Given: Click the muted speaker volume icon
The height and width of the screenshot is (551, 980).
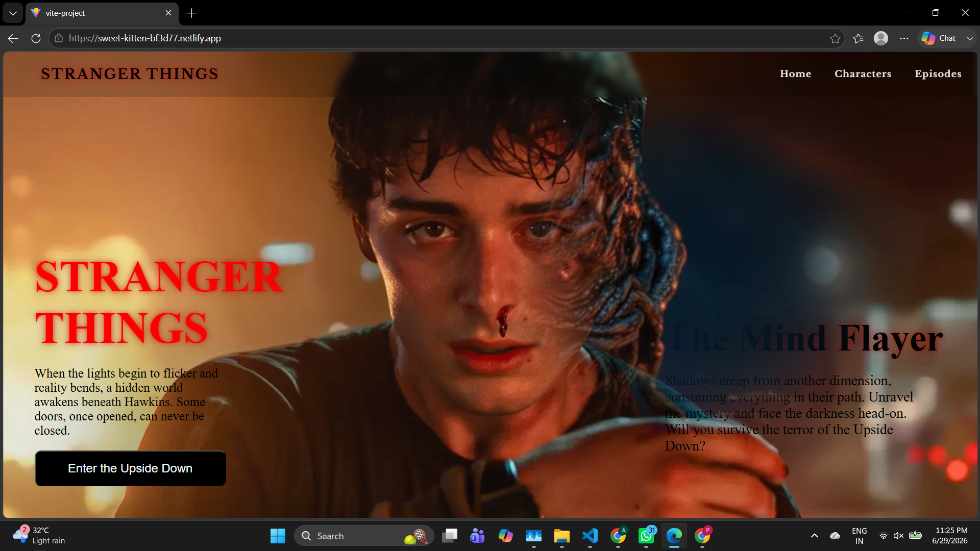Looking at the screenshot, I should [x=899, y=536].
